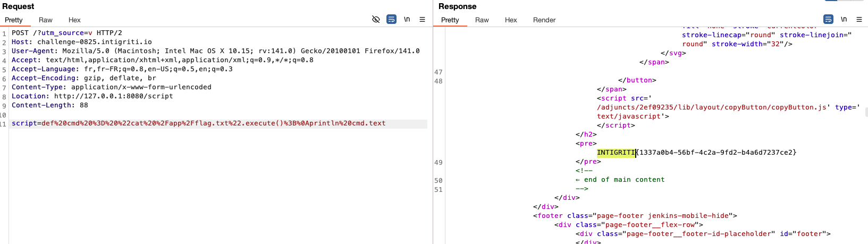Toggle Response pretty-print wrap button
This screenshot has width=868, height=244.
tap(828, 20)
